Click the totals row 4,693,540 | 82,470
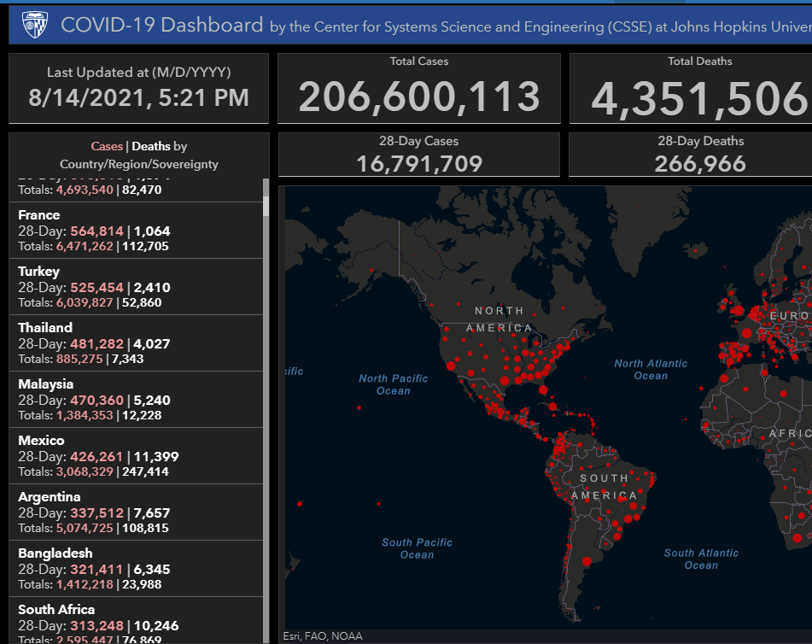812x644 pixels. 90,190
